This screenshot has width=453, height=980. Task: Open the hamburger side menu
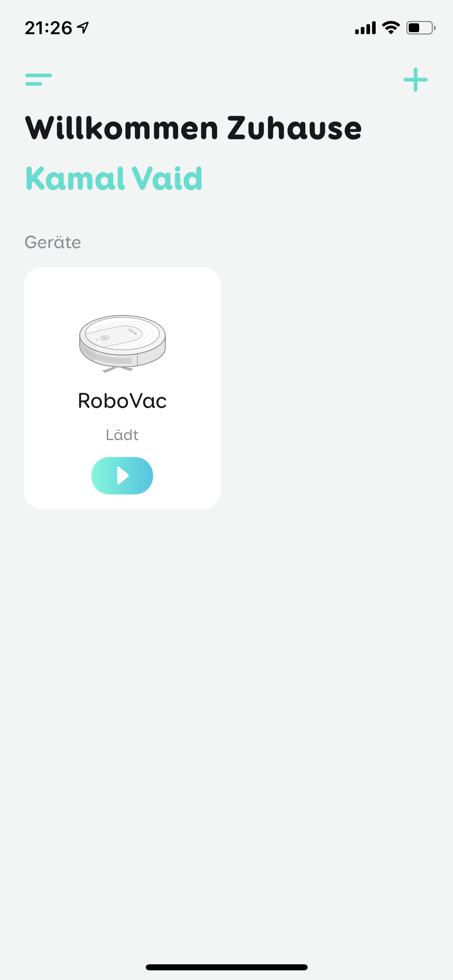coord(39,80)
